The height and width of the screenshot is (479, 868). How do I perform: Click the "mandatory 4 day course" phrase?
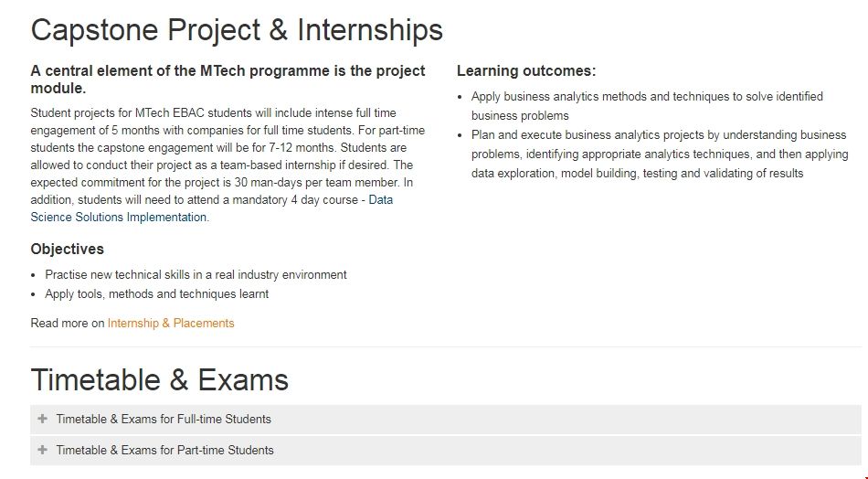click(301, 199)
